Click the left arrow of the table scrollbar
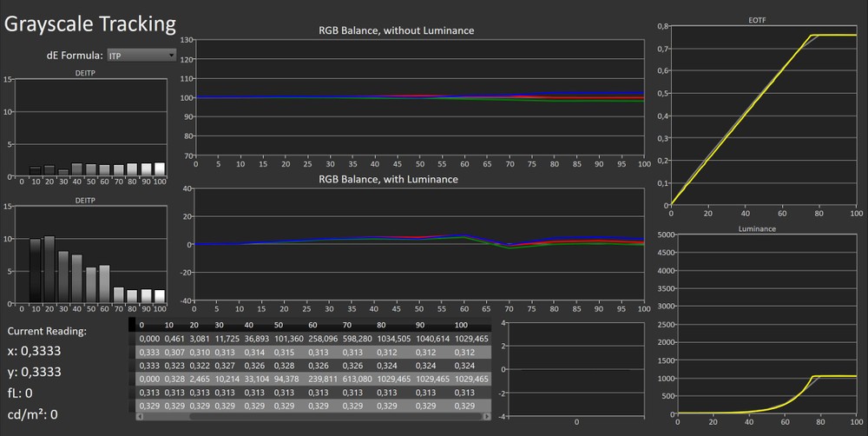The image size is (868, 436). [x=141, y=417]
